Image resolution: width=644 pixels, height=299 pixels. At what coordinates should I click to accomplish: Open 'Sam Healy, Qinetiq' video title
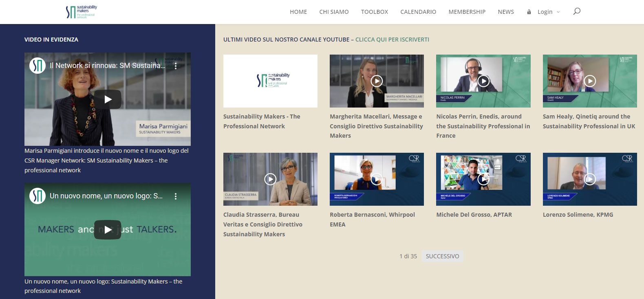pos(589,121)
